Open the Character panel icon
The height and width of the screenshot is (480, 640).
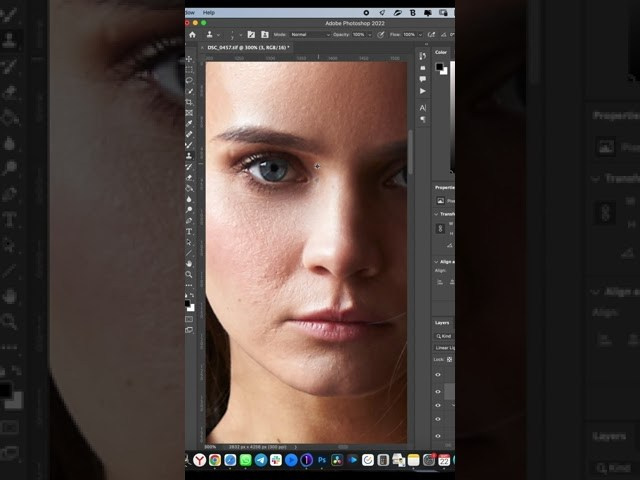coord(423,107)
